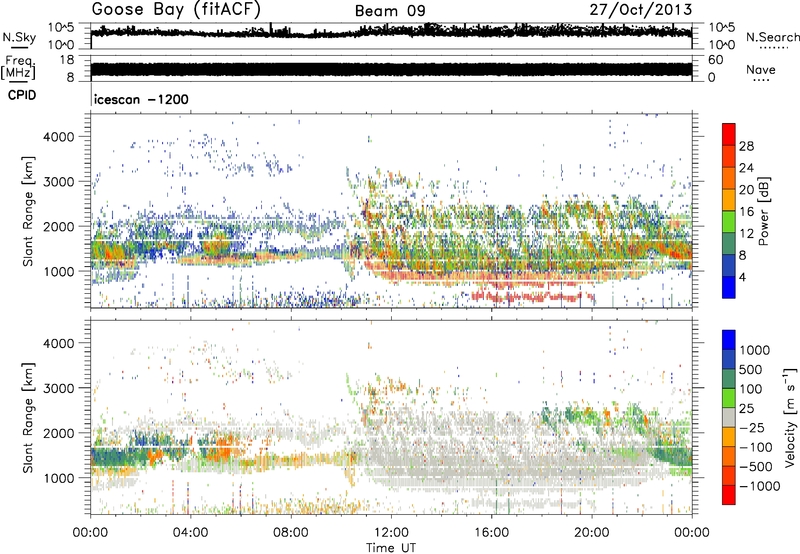Image resolution: width=800 pixels, height=554 pixels.
Task: Click the '4000' tick on power panel
Action: click(x=59, y=137)
